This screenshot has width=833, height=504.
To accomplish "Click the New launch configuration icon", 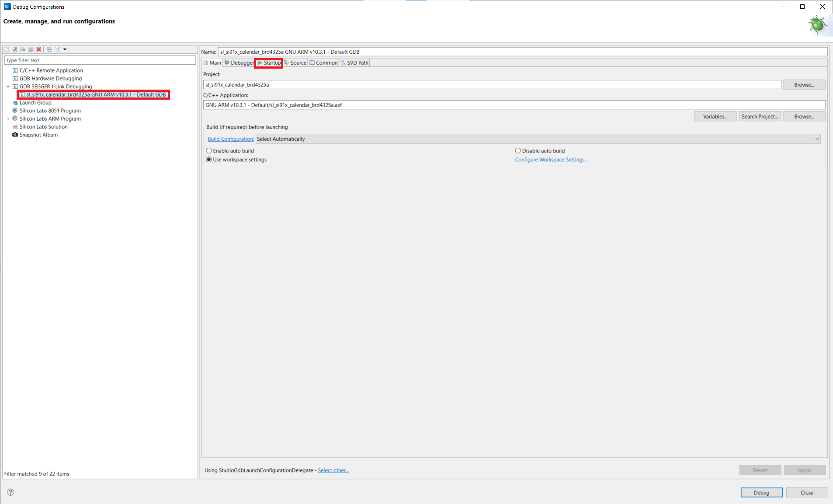I will pyautogui.click(x=7, y=49).
